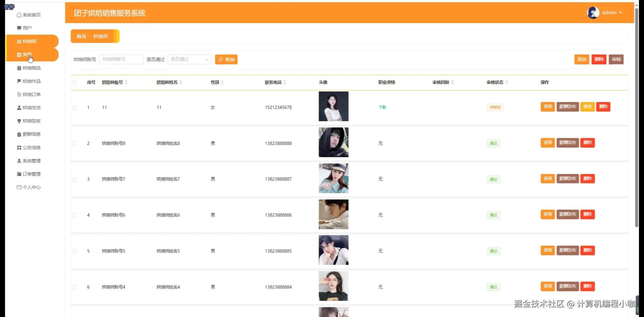
Task: Click 薪酬发布 for 烘焙师账号5 row
Action: [x=568, y=250]
